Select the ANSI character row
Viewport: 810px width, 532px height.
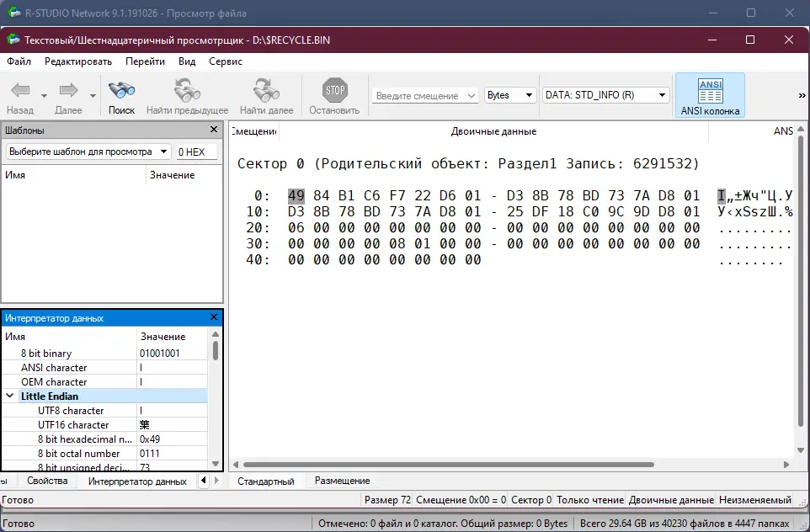pos(105,368)
